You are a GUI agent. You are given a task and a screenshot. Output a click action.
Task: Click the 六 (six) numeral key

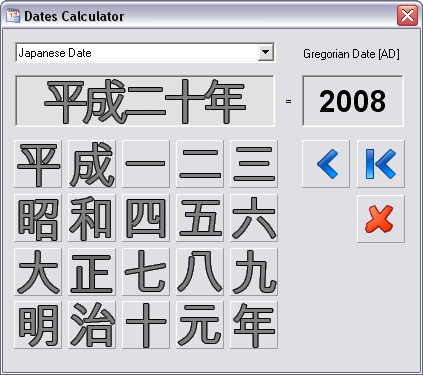254,218
